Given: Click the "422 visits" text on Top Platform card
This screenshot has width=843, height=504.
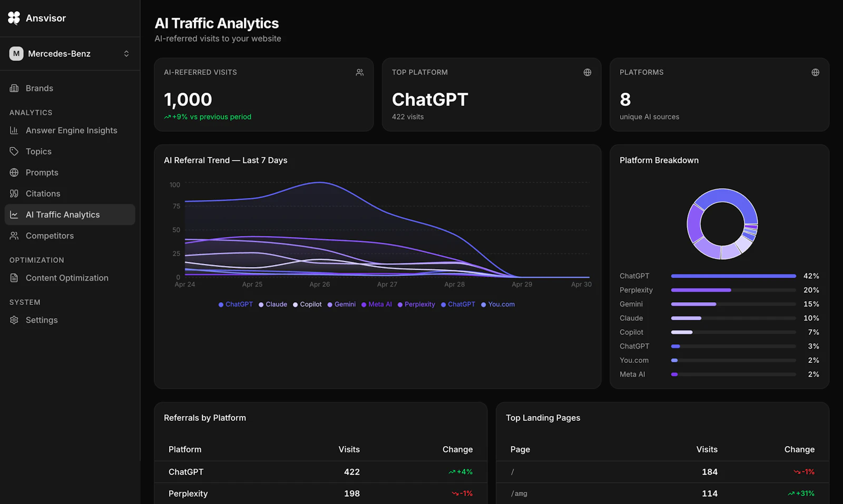Looking at the screenshot, I should [408, 117].
